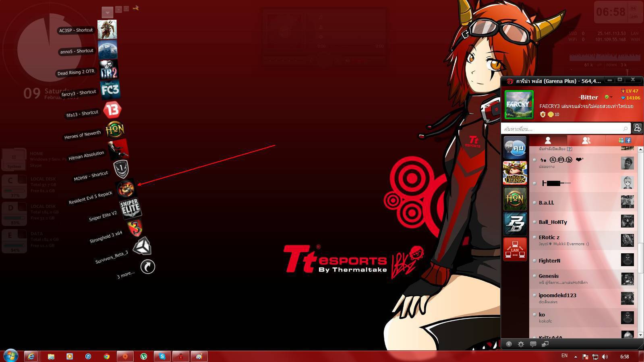This screenshot has width=644, height=362.
Task: Launch the Survivers_Beta_3 Unity icon
Action: click(142, 246)
